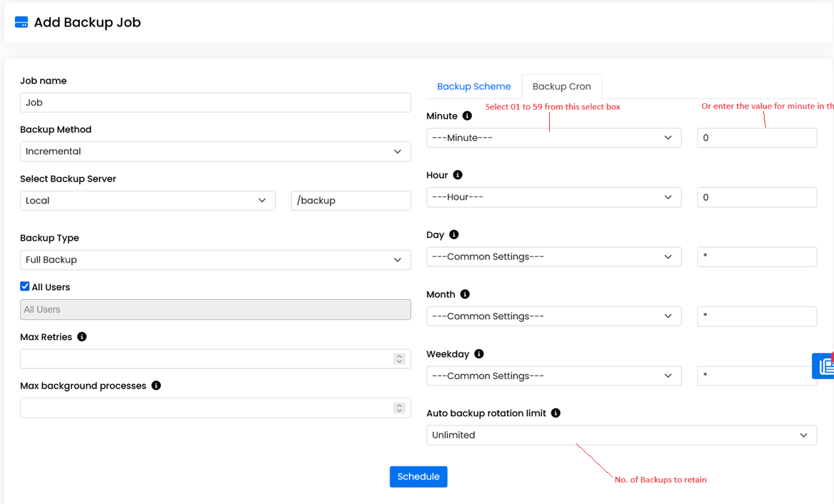
Task: Click the Max background processes info icon
Action: [x=156, y=385]
